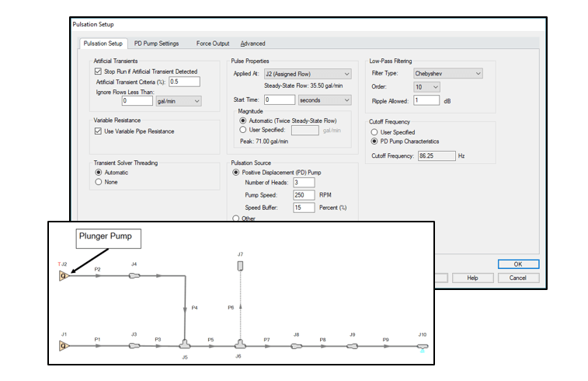Switch to the PD Pump Settings tab
This screenshot has width=588, height=381.
pos(156,44)
